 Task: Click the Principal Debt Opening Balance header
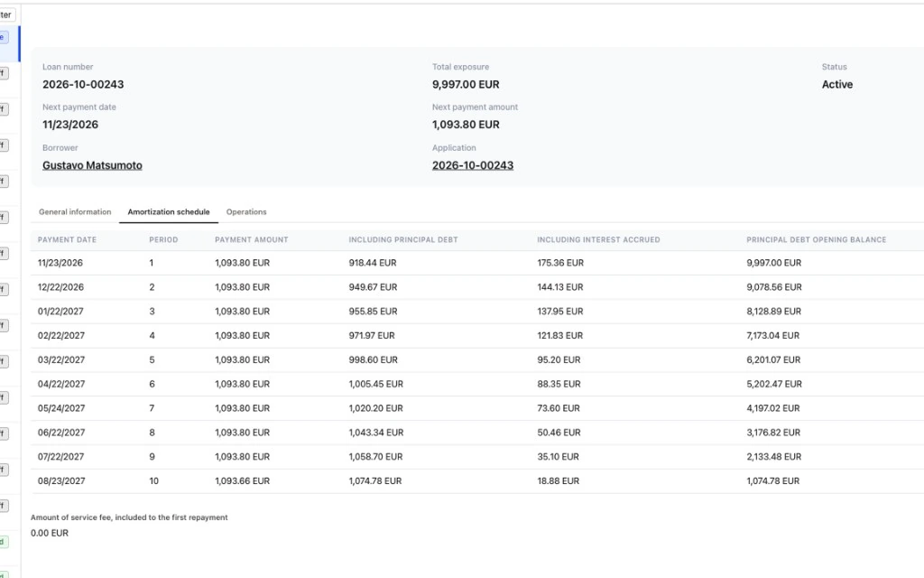click(816, 239)
